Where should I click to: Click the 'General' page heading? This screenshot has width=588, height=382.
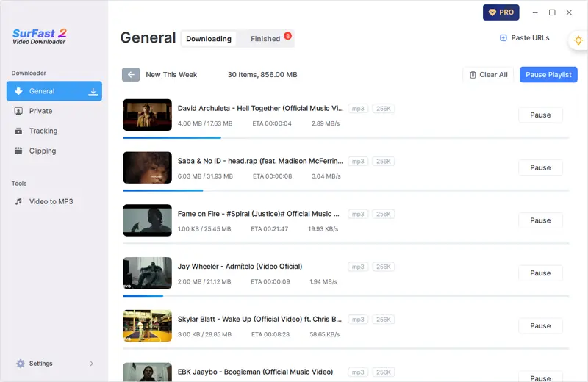pos(148,38)
